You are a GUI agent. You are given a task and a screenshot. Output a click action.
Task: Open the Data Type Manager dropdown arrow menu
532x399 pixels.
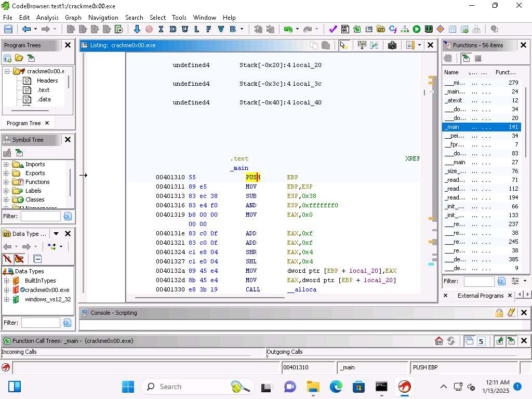point(56,234)
